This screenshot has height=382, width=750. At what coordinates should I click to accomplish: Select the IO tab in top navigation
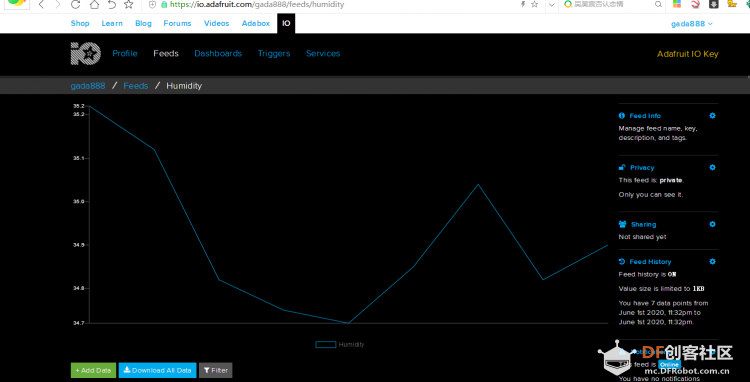tap(286, 23)
